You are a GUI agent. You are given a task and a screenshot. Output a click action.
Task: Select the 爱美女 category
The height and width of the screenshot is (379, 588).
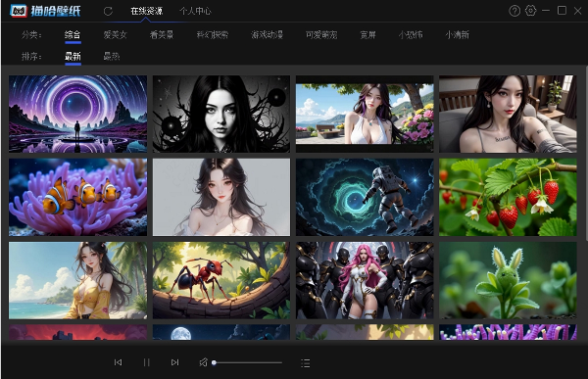(115, 35)
